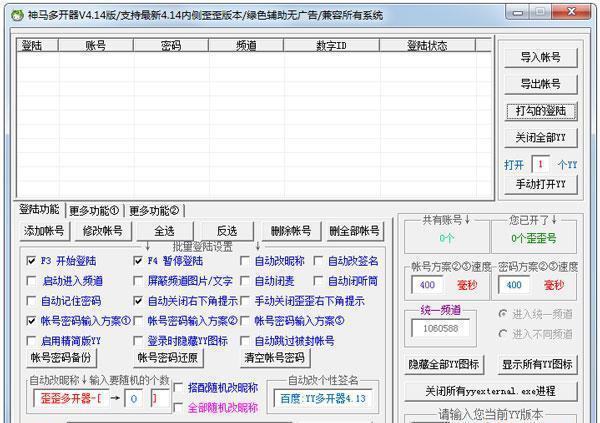Click 关闭全部YY button
The height and width of the screenshot is (423, 600).
[x=540, y=137]
